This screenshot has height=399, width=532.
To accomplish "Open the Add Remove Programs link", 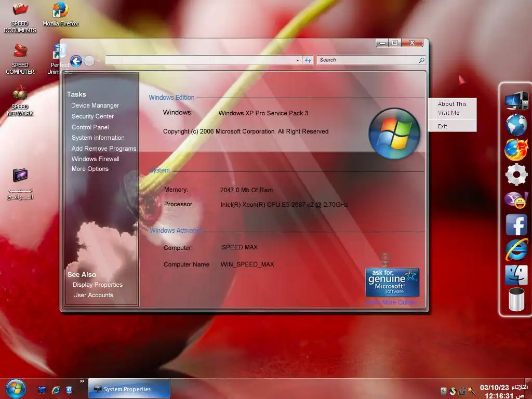I will pos(104,149).
